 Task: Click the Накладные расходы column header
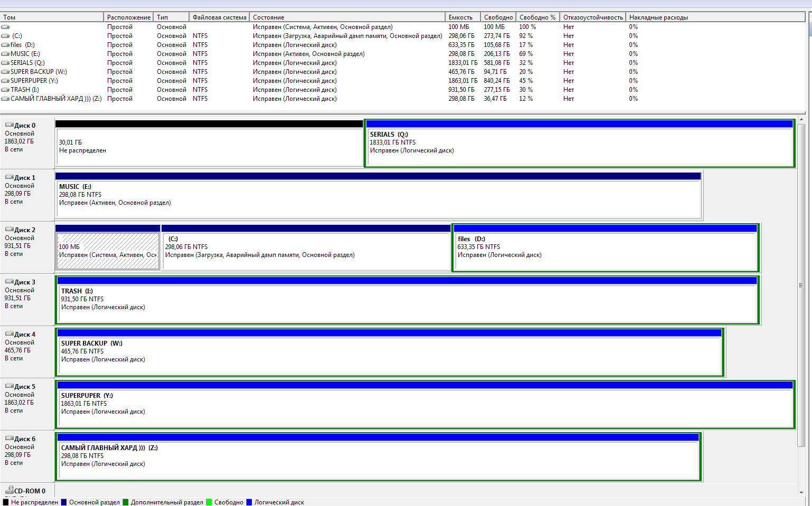(715, 17)
